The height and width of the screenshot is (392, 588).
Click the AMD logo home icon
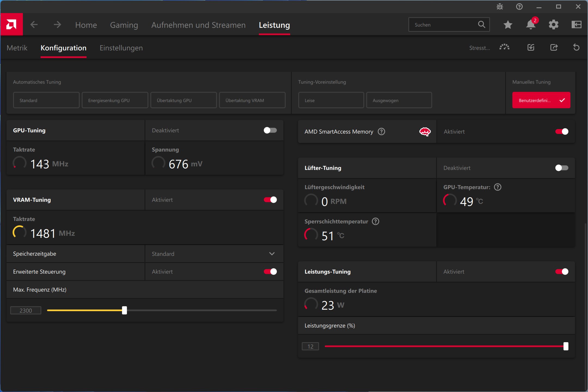11,24
